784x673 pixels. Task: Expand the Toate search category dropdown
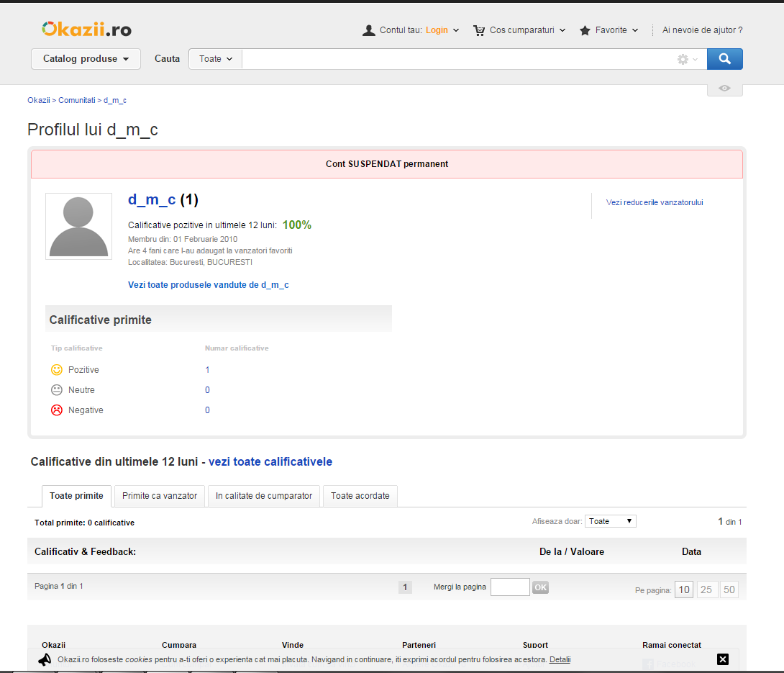pyautogui.click(x=214, y=59)
